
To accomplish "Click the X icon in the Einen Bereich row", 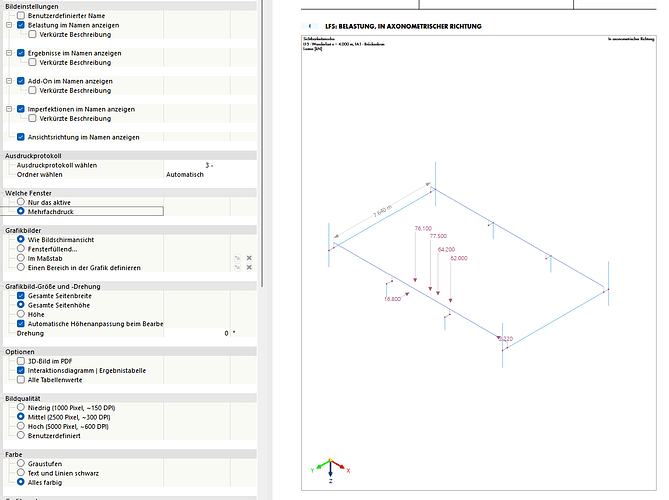I will coord(249,268).
